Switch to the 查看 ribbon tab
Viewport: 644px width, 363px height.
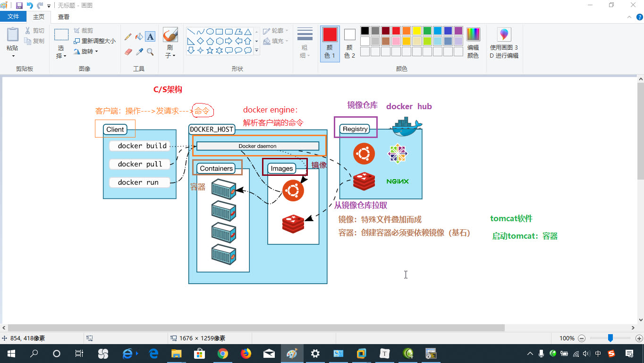pos(63,16)
